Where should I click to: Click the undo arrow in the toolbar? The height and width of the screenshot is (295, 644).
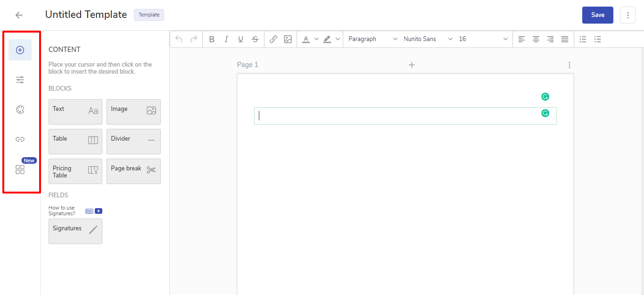pos(179,39)
